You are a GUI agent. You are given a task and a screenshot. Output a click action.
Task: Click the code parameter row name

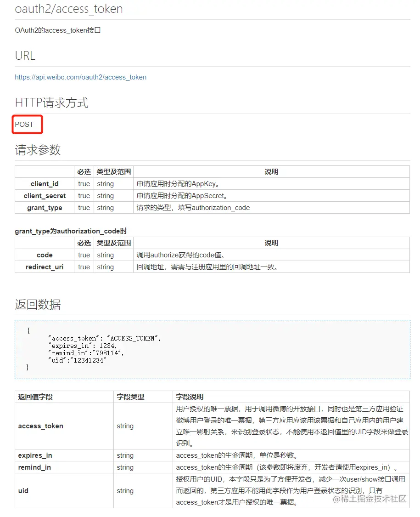coord(45,255)
